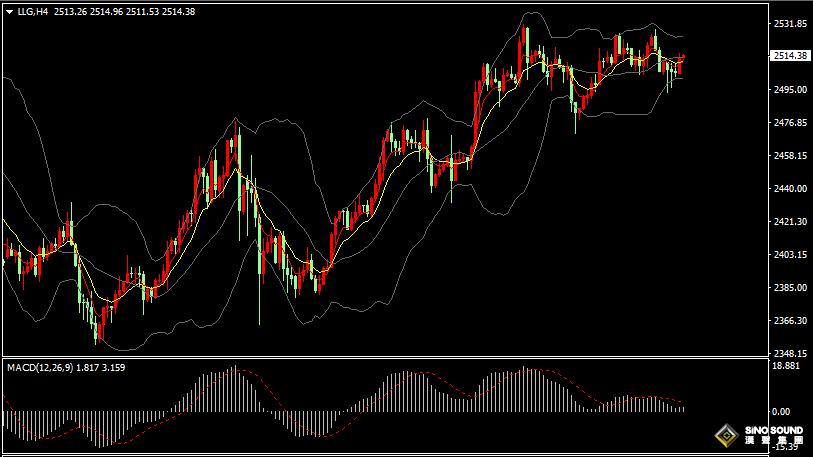Click the 0.00 MACD zero level label
This screenshot has height=457, width=813.
click(780, 411)
